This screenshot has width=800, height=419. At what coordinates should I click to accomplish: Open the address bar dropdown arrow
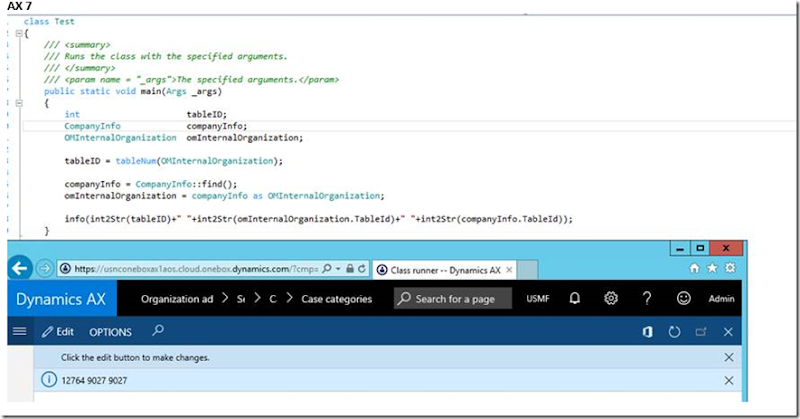pos(338,268)
